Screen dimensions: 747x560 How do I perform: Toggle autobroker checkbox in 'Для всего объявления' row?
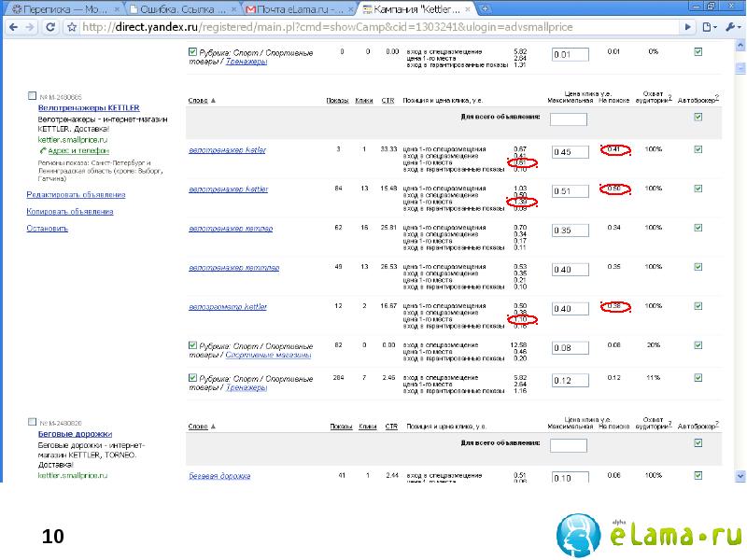click(x=698, y=118)
